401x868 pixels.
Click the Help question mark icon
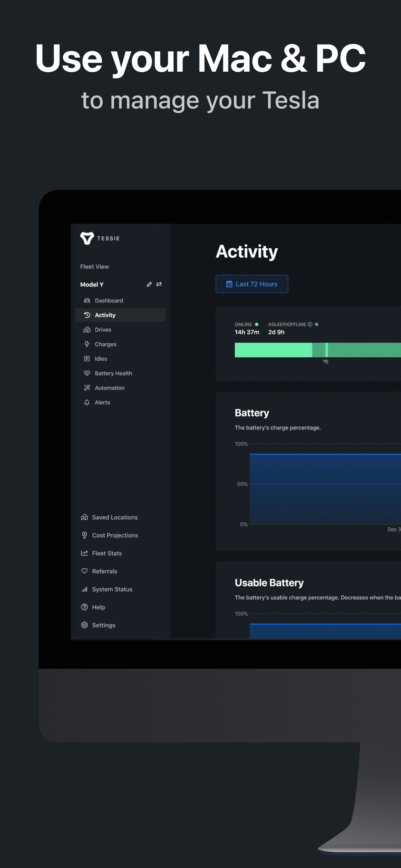tap(85, 607)
